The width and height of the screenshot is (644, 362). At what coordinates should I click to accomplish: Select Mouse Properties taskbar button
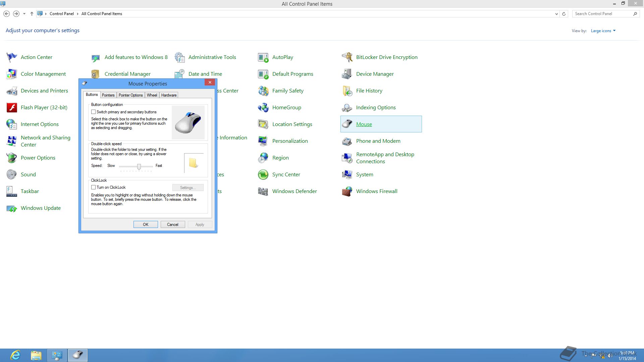point(78,355)
